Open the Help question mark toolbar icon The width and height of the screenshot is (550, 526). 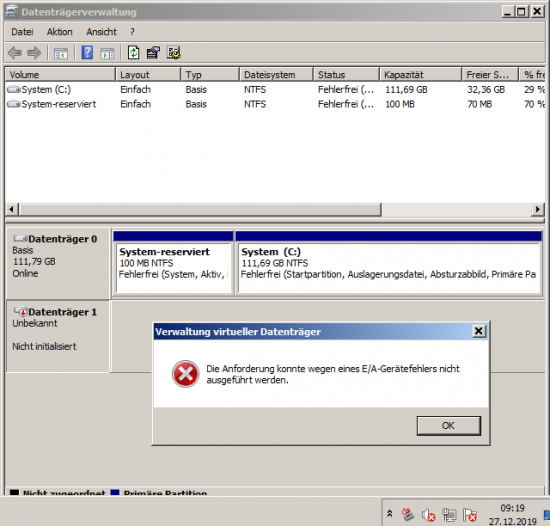(x=87, y=53)
